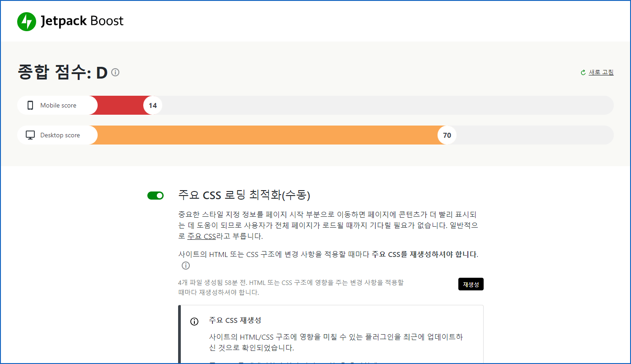Click the info icon below the CSS regeneration sentence
The width and height of the screenshot is (631, 364).
pyautogui.click(x=185, y=266)
